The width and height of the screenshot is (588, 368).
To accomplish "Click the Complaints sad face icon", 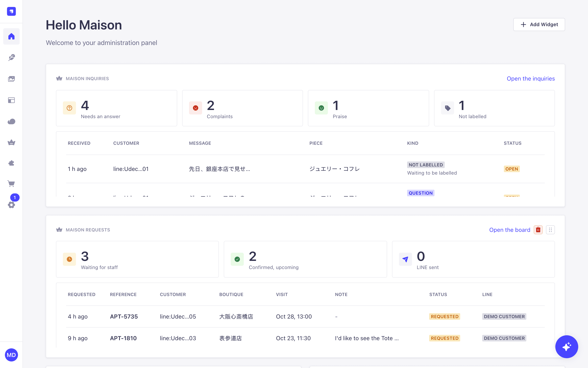I will pos(196,108).
